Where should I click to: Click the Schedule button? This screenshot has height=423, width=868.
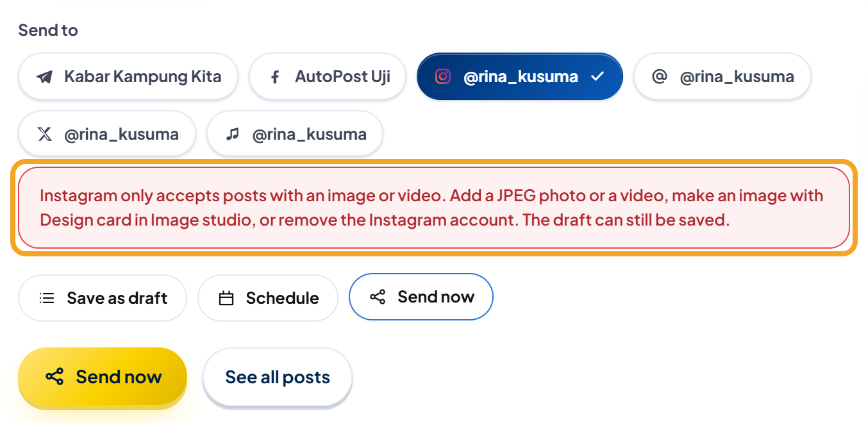(x=268, y=298)
